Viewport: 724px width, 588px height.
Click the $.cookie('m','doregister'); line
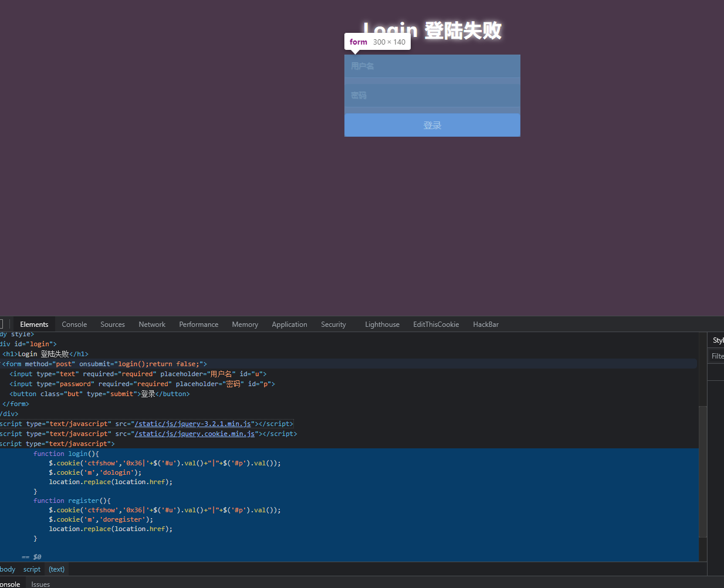pyautogui.click(x=101, y=519)
